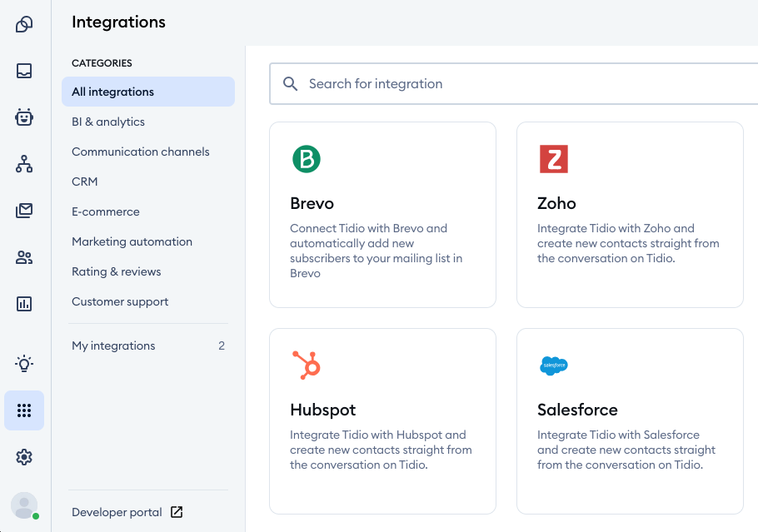This screenshot has height=532, width=758.
Task: Select All integrations category
Action: pyautogui.click(x=148, y=92)
